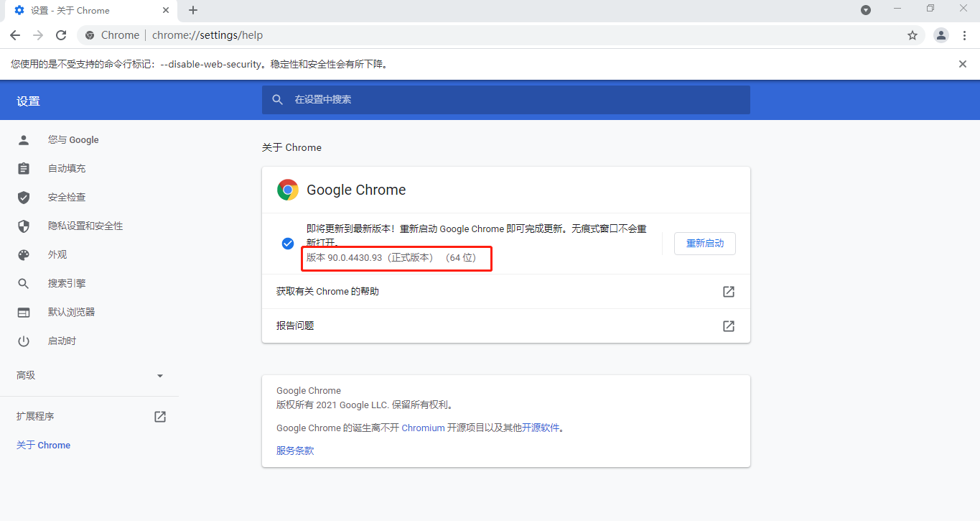Screen dimensions: 980x521
Task: Select the 自动填充 sidebar icon
Action: click(24, 168)
